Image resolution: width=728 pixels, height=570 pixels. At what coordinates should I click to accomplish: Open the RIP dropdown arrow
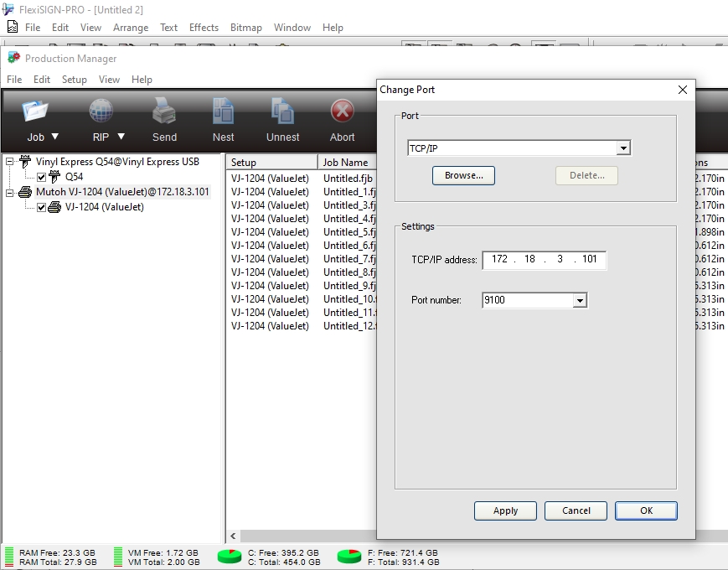click(121, 137)
